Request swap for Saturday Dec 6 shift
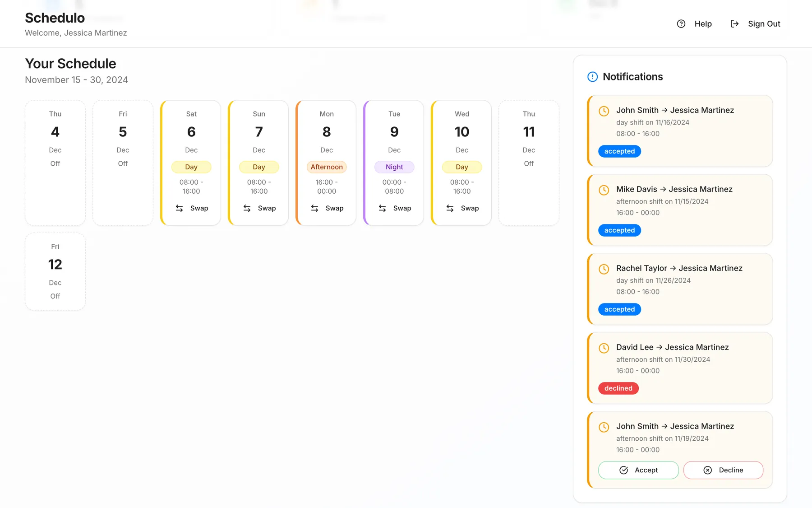This screenshot has width=812, height=508. click(192, 208)
